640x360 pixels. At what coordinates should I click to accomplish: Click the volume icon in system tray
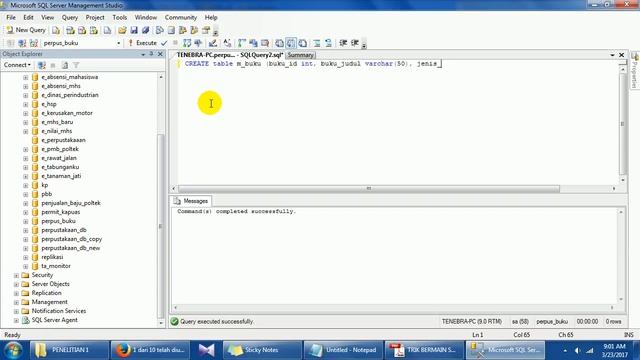pos(577,350)
